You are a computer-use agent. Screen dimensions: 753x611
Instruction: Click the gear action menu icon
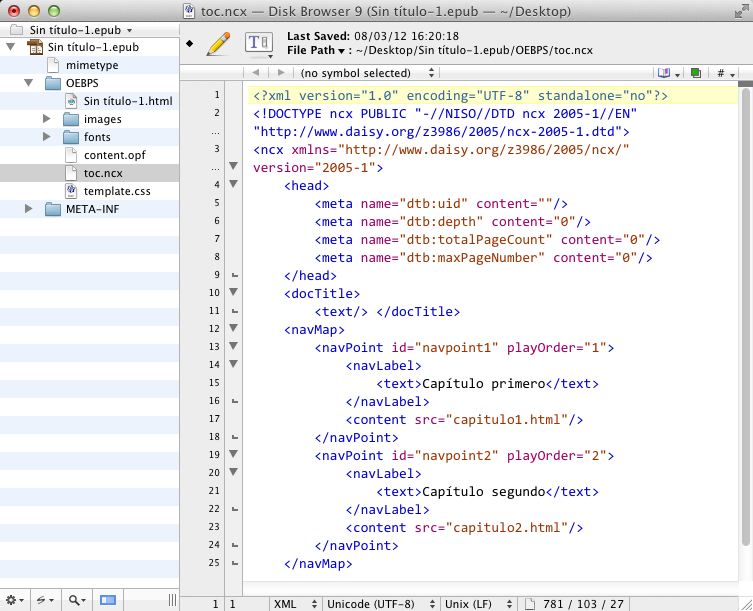point(14,600)
